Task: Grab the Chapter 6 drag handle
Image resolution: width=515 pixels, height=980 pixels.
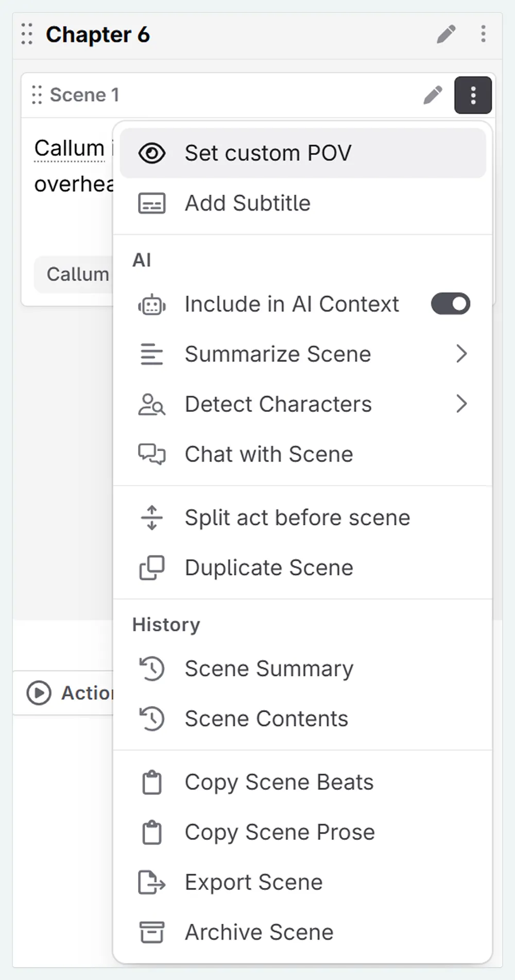Action: (x=27, y=35)
